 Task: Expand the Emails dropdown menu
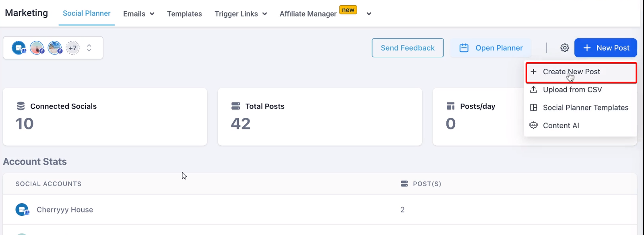tap(139, 14)
